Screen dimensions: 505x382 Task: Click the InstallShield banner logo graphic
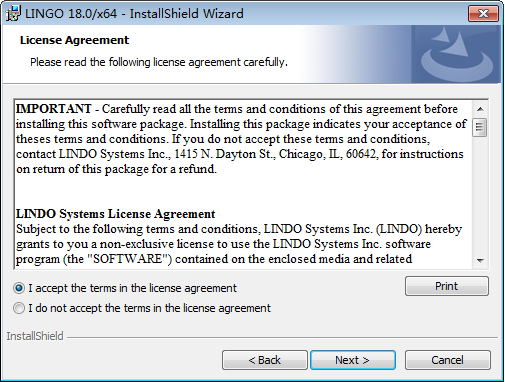[x=456, y=54]
